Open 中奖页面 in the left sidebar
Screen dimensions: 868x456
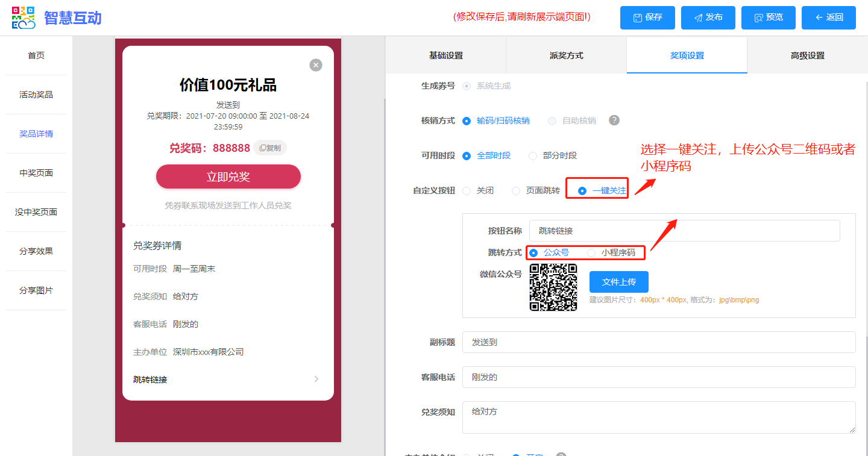[36, 173]
